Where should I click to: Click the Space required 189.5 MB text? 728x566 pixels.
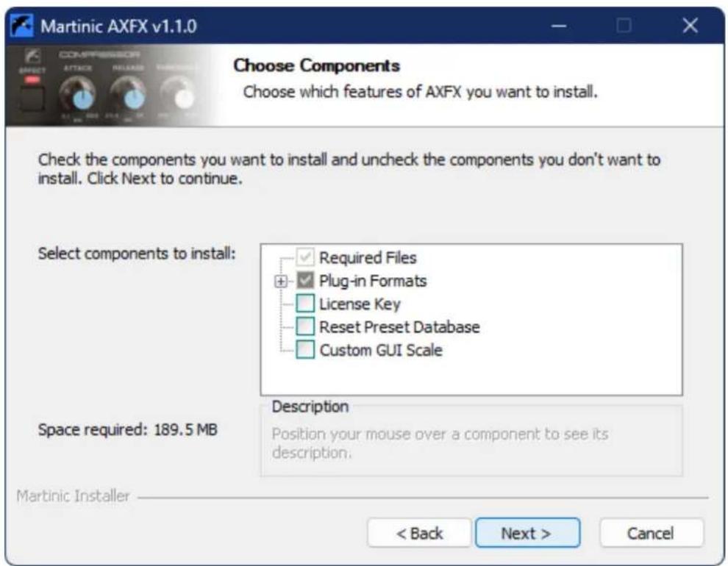[x=128, y=429]
